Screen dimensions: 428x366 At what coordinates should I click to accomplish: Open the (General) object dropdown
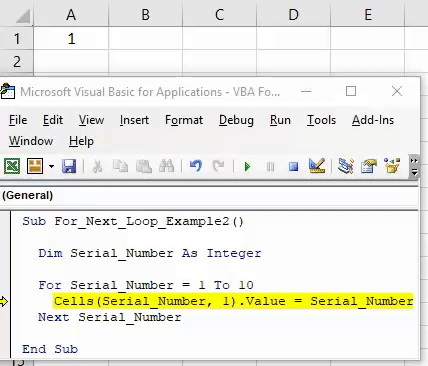(209, 195)
